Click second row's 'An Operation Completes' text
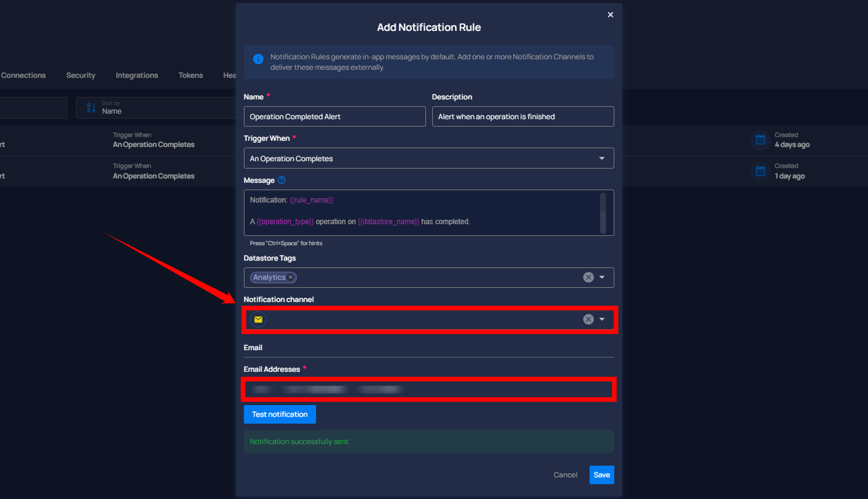The image size is (868, 499). [154, 176]
